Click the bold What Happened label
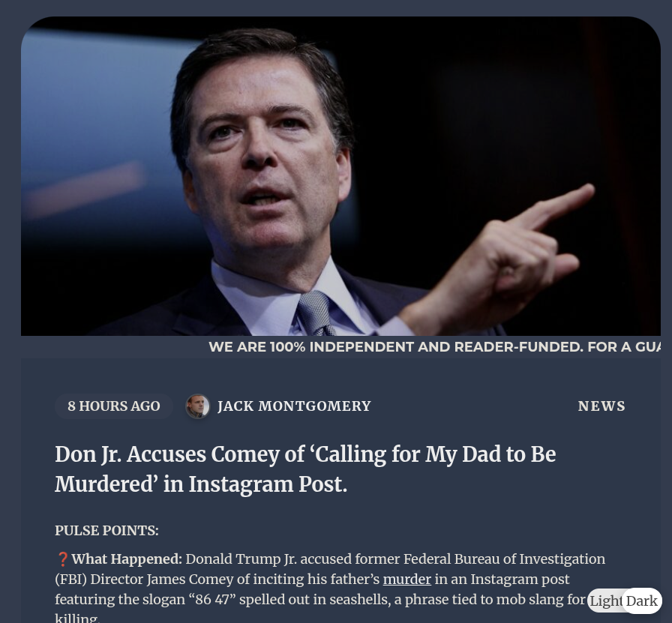 127,559
